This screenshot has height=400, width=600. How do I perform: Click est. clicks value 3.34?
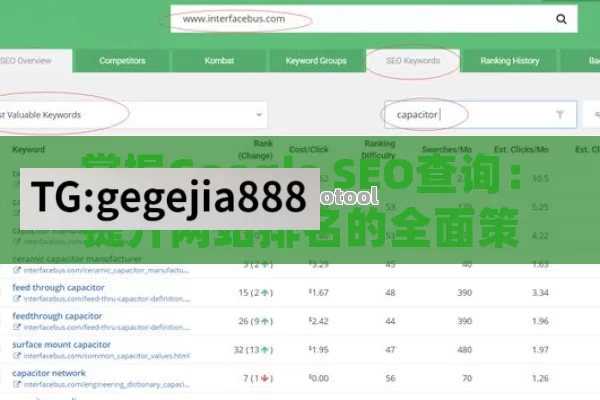[540, 293]
